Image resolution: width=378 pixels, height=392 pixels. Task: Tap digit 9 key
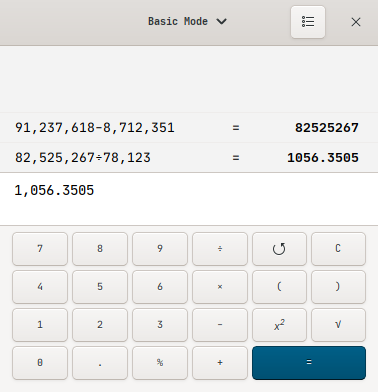160,249
